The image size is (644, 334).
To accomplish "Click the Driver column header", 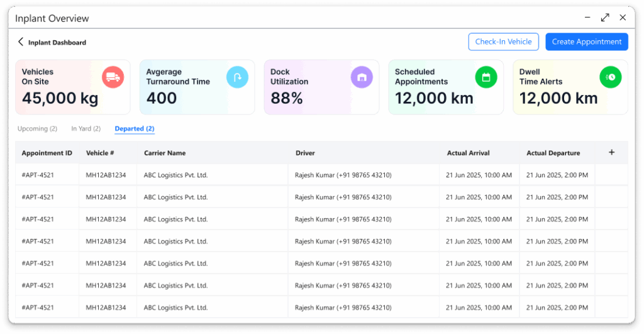I will pyautogui.click(x=305, y=153).
